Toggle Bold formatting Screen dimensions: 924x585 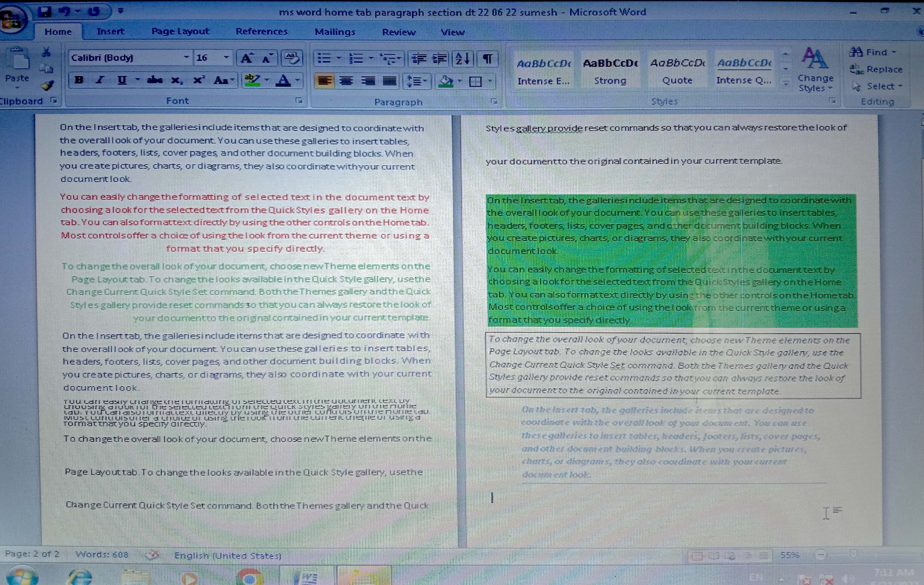[x=79, y=80]
